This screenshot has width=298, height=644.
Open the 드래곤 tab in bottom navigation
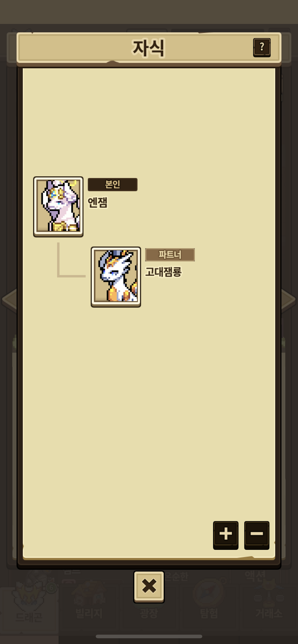[29, 610]
